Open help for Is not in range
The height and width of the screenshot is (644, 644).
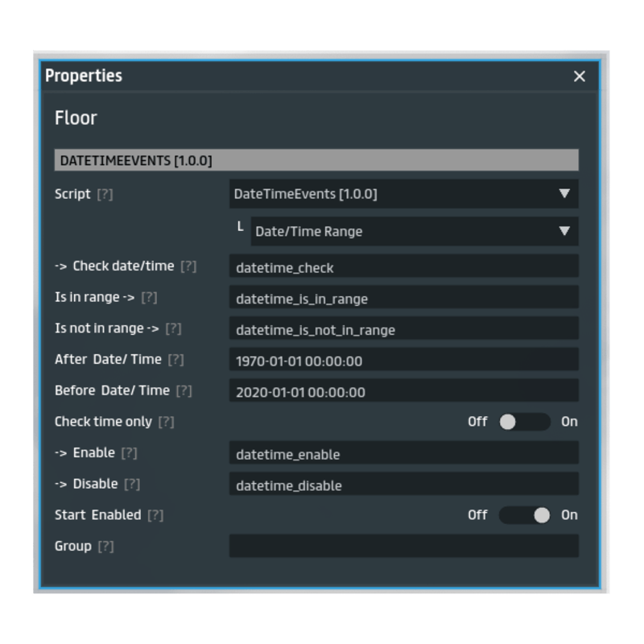coord(173,328)
